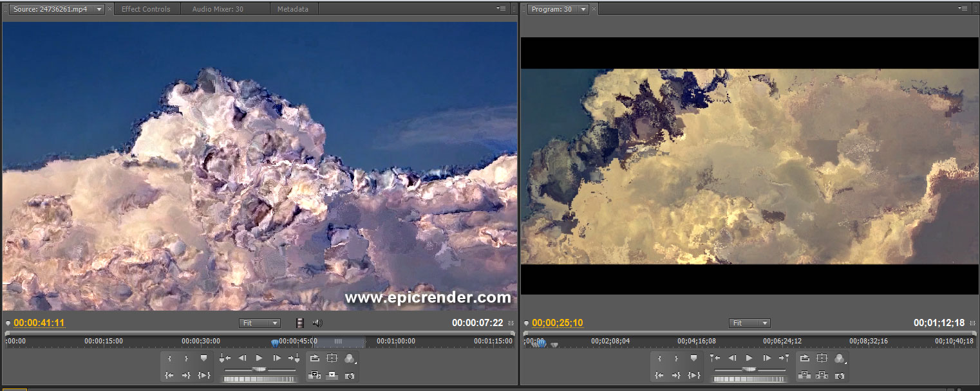Toggle Drag Audio Only speaker icon
Image resolution: width=980 pixels, height=391 pixels.
pyautogui.click(x=317, y=323)
